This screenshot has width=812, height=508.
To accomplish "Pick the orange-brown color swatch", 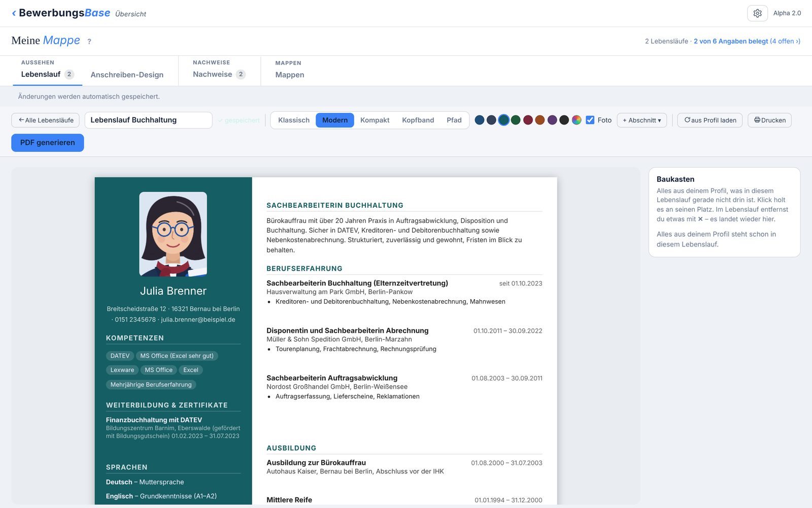I will pyautogui.click(x=540, y=120).
